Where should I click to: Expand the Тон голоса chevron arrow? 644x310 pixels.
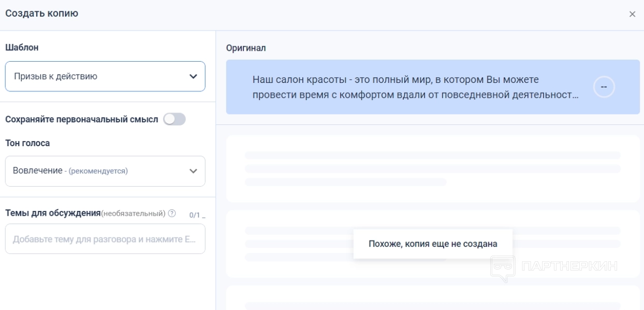tap(193, 171)
